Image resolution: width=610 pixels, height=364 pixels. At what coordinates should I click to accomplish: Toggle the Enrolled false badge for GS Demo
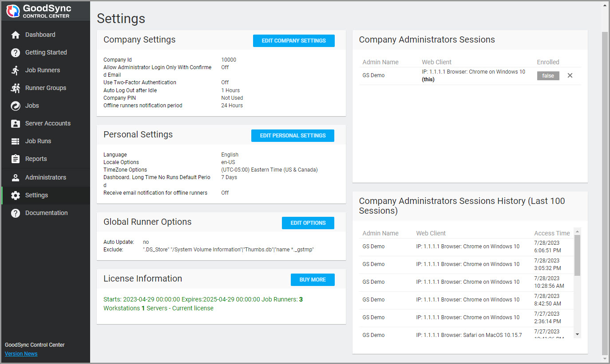coord(548,76)
